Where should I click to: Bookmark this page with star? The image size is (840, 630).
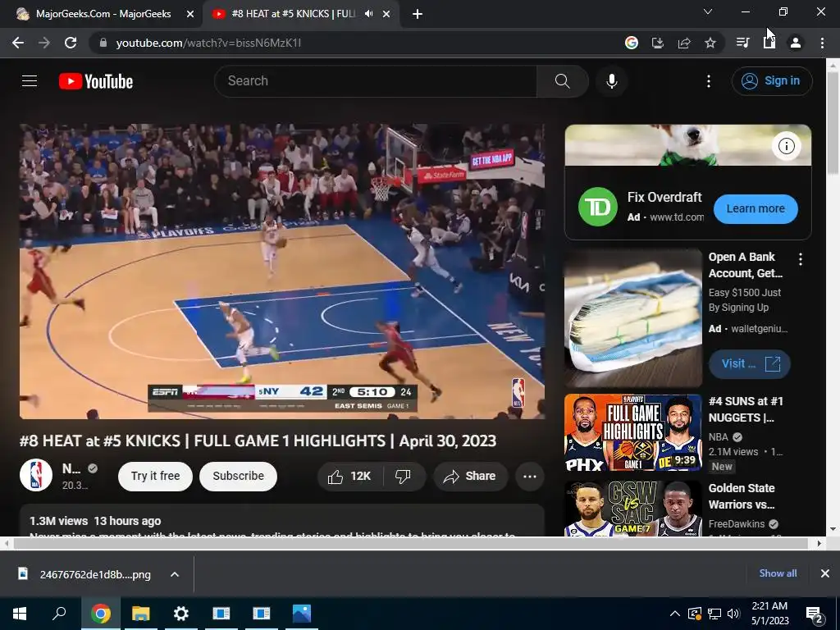point(710,43)
